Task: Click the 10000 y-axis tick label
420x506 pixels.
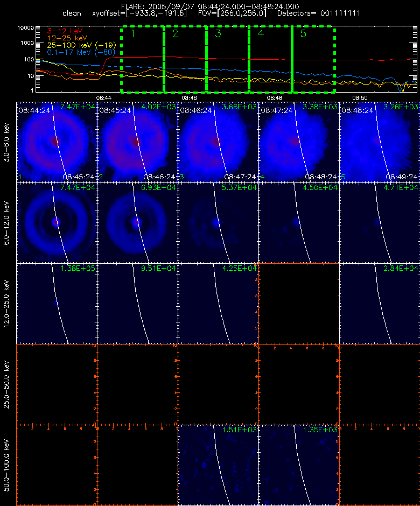Action: (x=26, y=28)
